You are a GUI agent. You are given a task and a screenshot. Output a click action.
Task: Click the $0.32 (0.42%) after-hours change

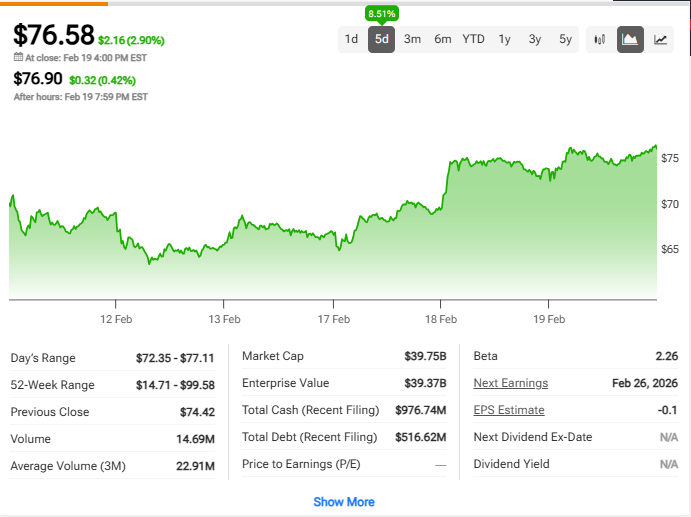click(x=102, y=80)
